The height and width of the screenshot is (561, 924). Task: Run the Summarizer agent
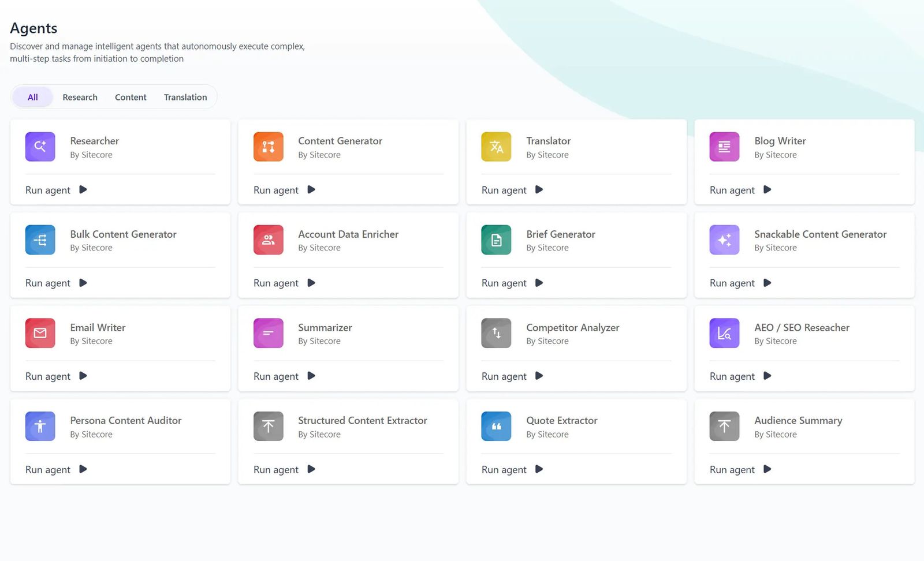tap(284, 376)
